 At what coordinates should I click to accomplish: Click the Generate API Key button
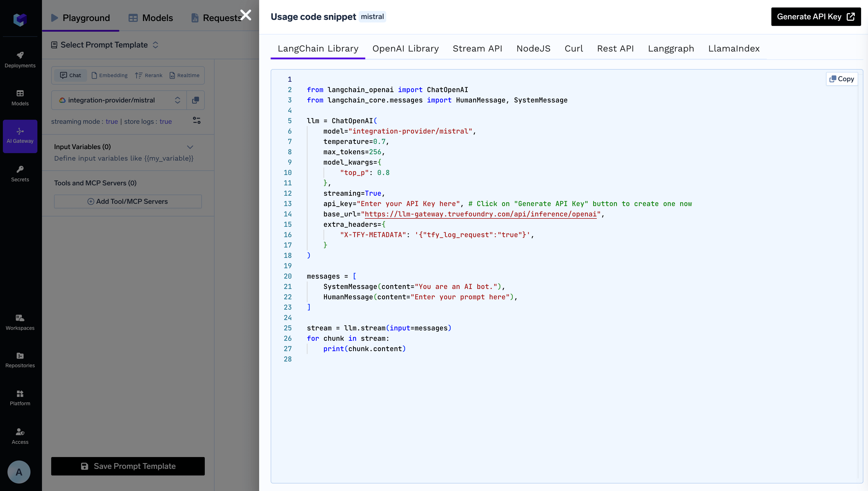pos(816,16)
